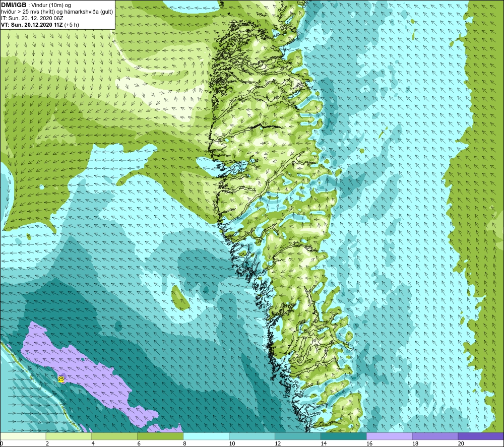This screenshot has width=504, height=447.
Task: Click the 'IT: Sun. 20. 12. 2020 06Z' line
Action: point(32,18)
